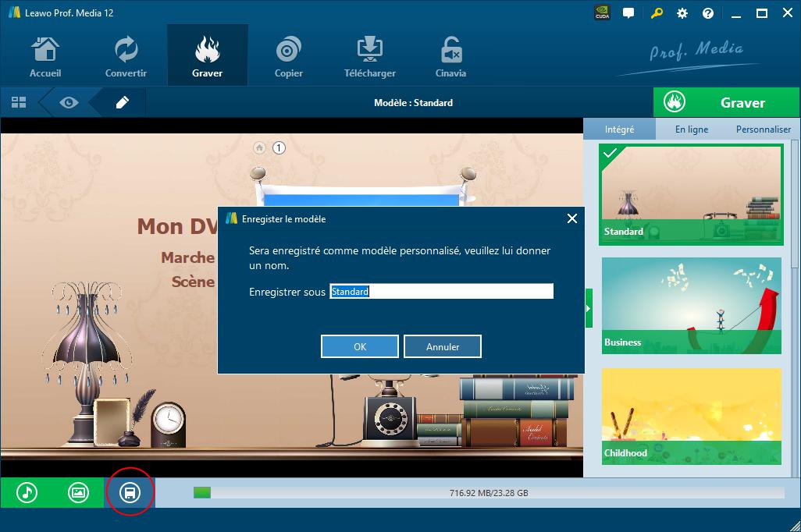Open the help question mark icon
The height and width of the screenshot is (532, 801).
click(708, 13)
